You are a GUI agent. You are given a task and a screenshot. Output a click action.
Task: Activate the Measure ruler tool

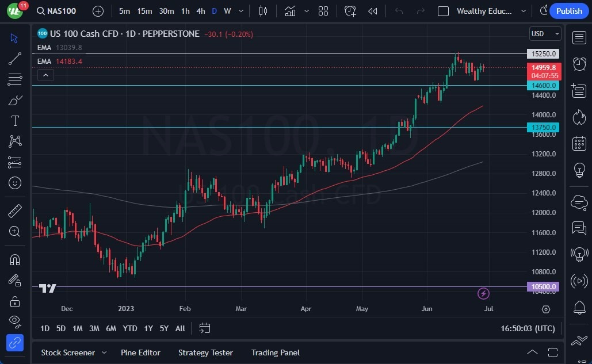click(15, 210)
